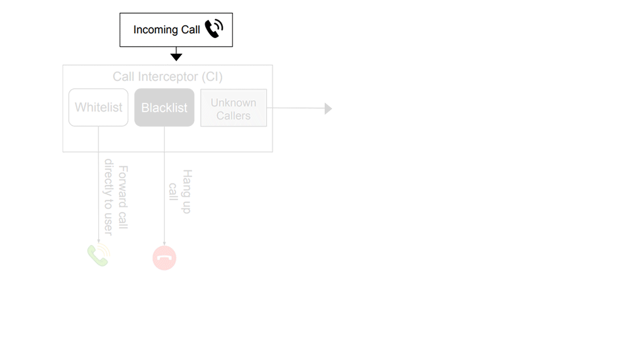Click the green ringing phone icon
Viewport: 644px width, 337px height.
tap(98, 255)
